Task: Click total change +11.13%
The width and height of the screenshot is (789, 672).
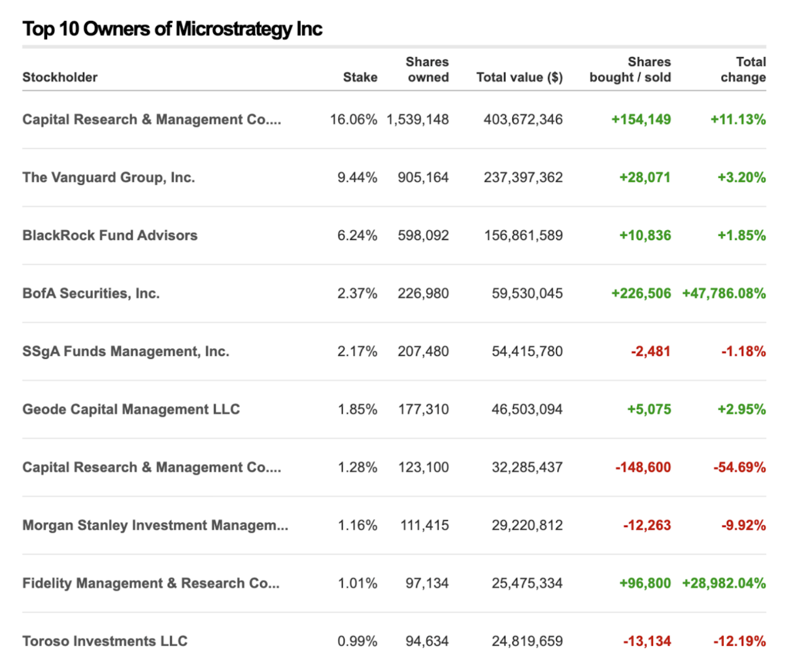Action: [x=738, y=120]
